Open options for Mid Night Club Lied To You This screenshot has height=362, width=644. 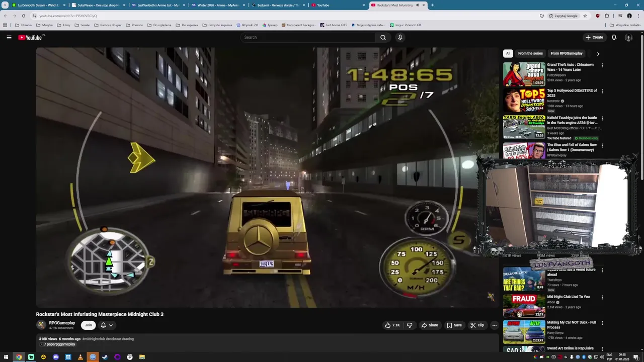pyautogui.click(x=602, y=298)
